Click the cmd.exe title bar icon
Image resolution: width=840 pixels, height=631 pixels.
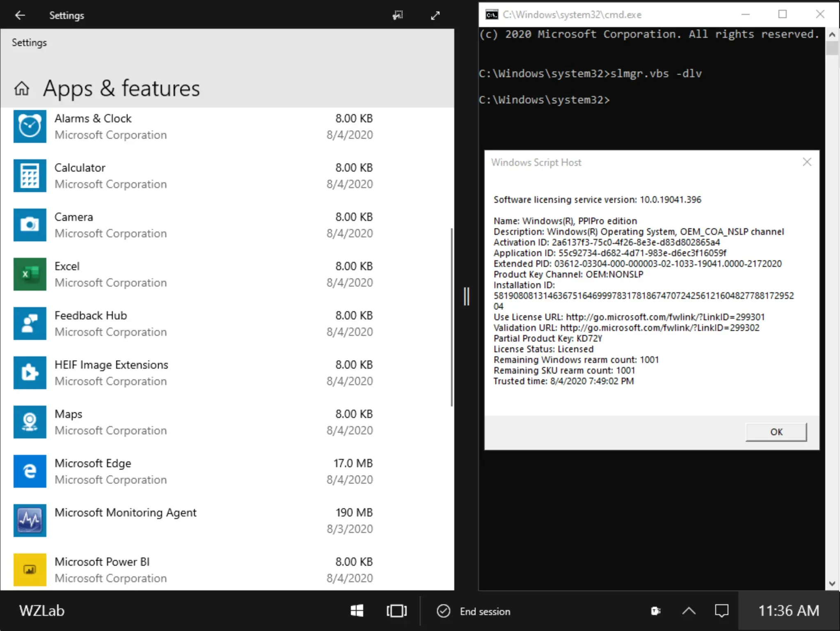click(x=492, y=15)
